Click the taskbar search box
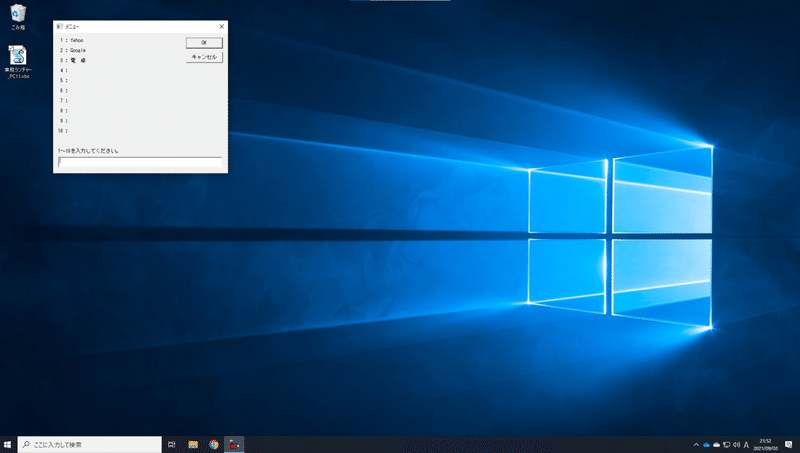The image size is (800, 453). pyautogui.click(x=90, y=445)
